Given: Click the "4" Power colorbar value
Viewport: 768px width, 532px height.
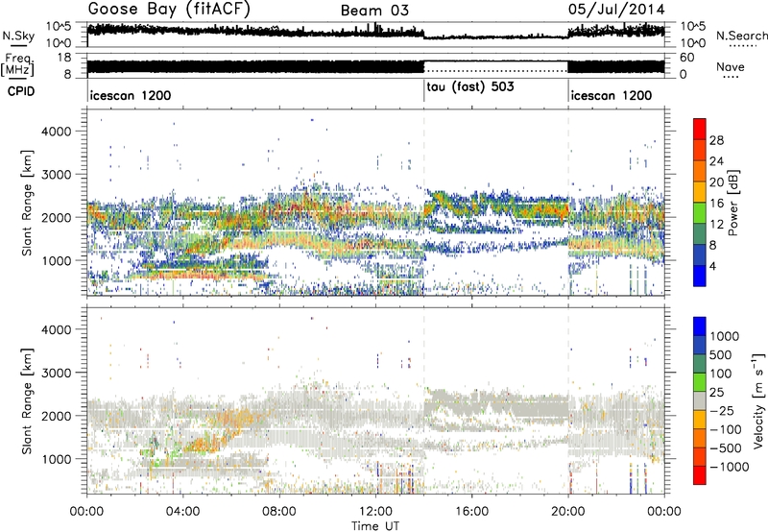Looking at the screenshot, I should [x=714, y=266].
